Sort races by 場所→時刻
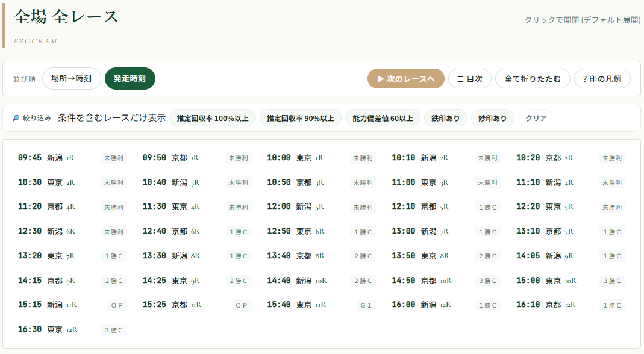This screenshot has height=354, width=644. click(72, 78)
